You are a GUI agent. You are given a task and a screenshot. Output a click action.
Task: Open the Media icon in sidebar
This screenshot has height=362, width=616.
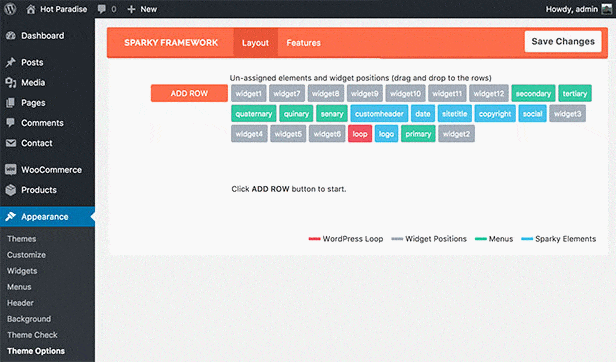(x=11, y=83)
